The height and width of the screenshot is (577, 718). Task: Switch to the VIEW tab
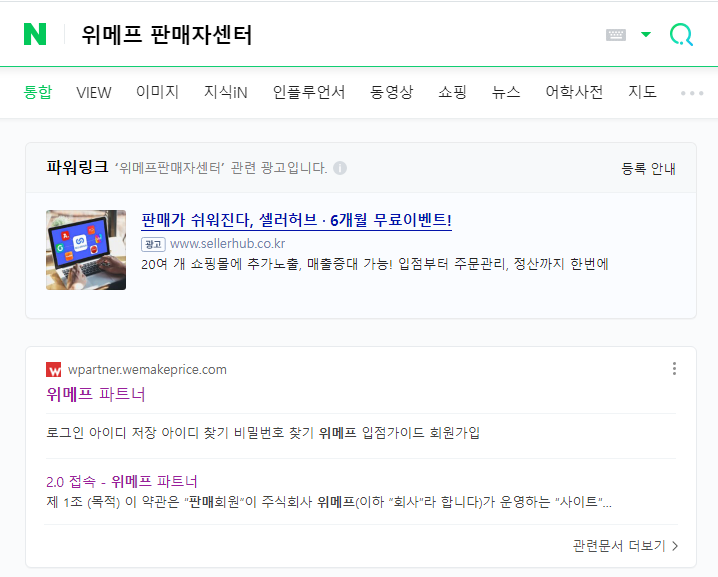(93, 93)
